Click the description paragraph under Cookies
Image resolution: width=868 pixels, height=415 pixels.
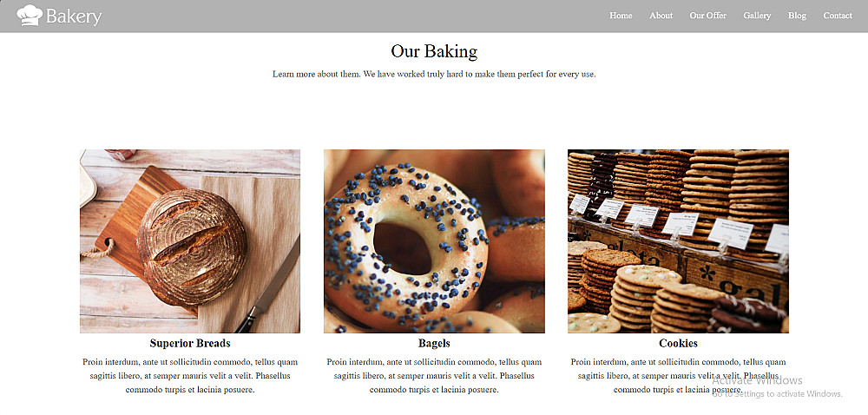click(x=678, y=376)
